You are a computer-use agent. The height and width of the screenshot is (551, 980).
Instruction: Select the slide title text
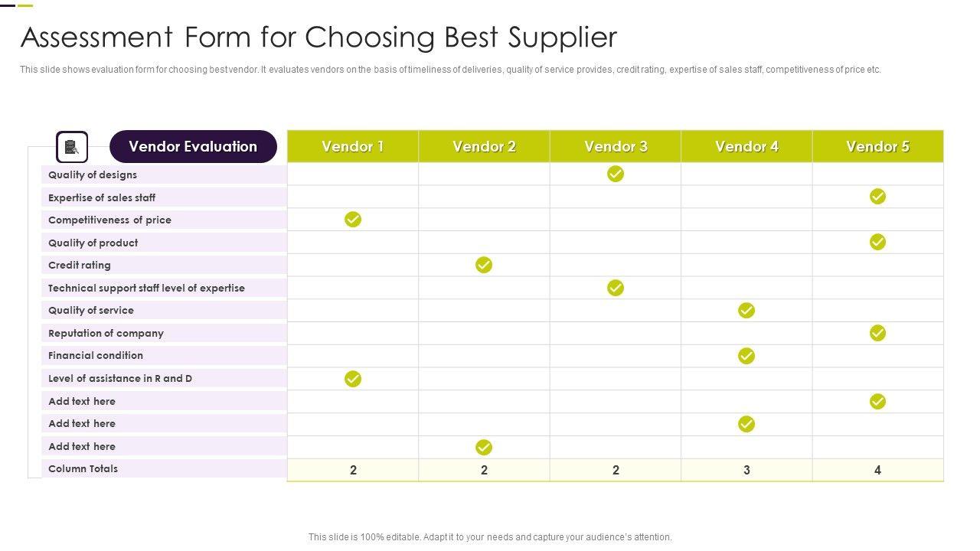click(x=318, y=37)
